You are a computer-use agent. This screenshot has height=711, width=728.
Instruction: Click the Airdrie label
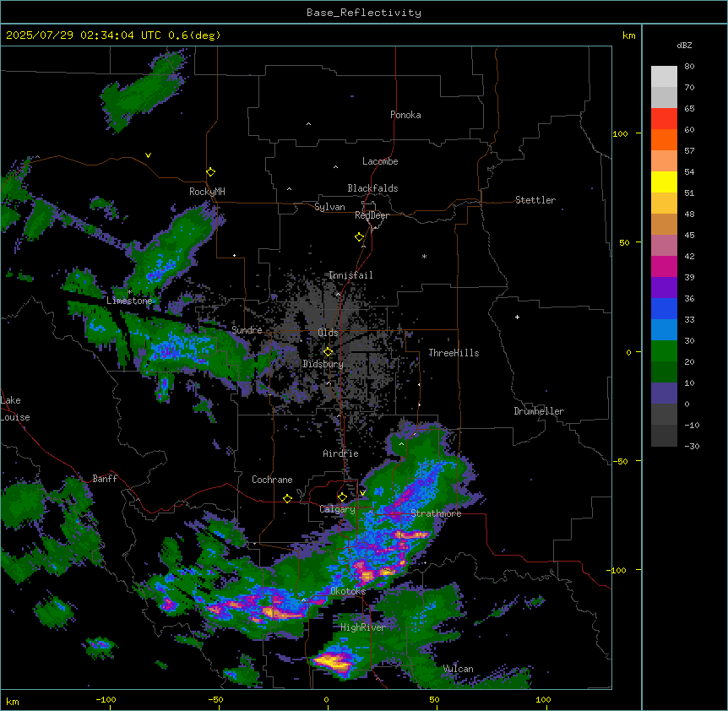(340, 453)
